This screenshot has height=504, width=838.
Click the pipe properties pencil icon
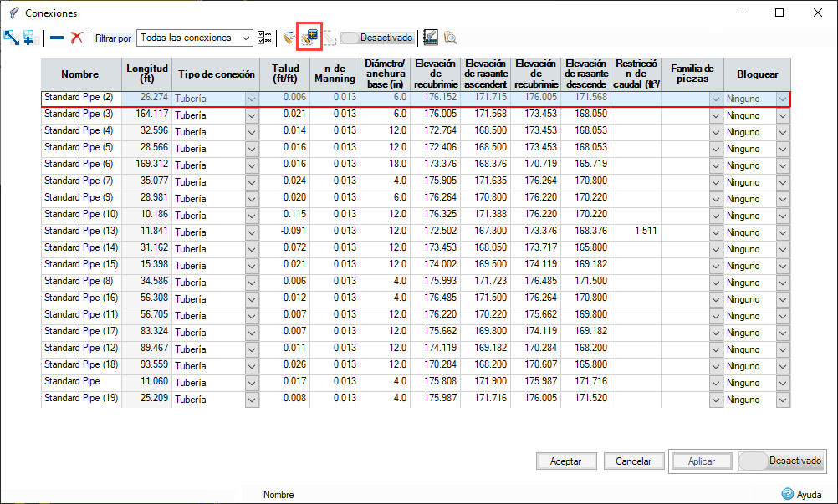(289, 38)
